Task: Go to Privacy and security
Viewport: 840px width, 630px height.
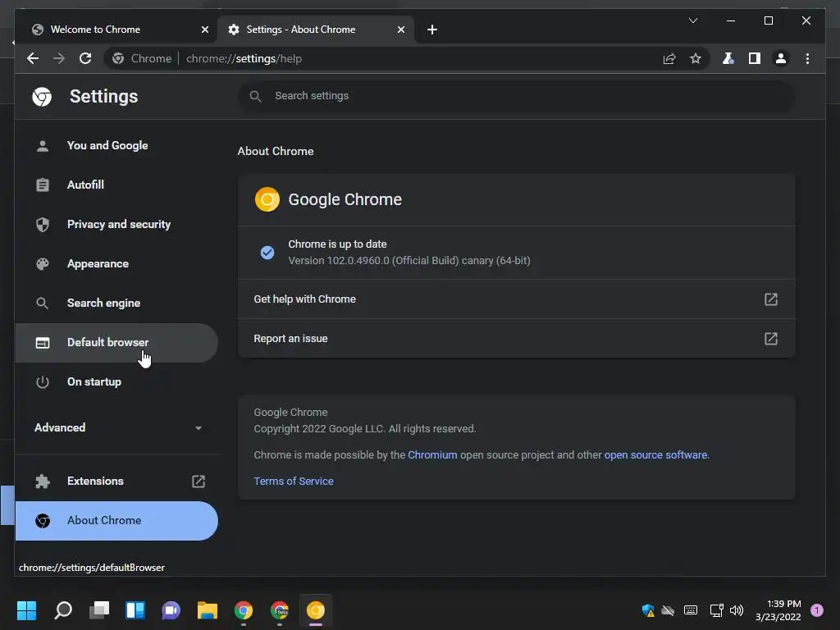Action: 116,225
